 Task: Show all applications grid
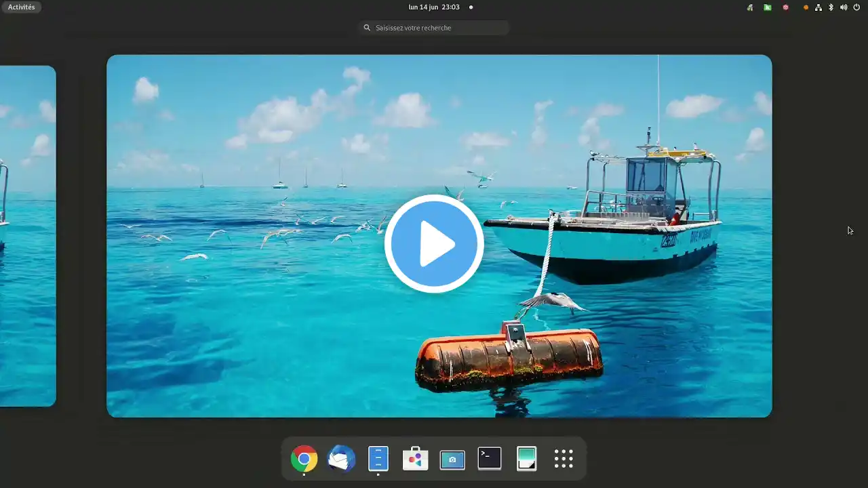564,459
